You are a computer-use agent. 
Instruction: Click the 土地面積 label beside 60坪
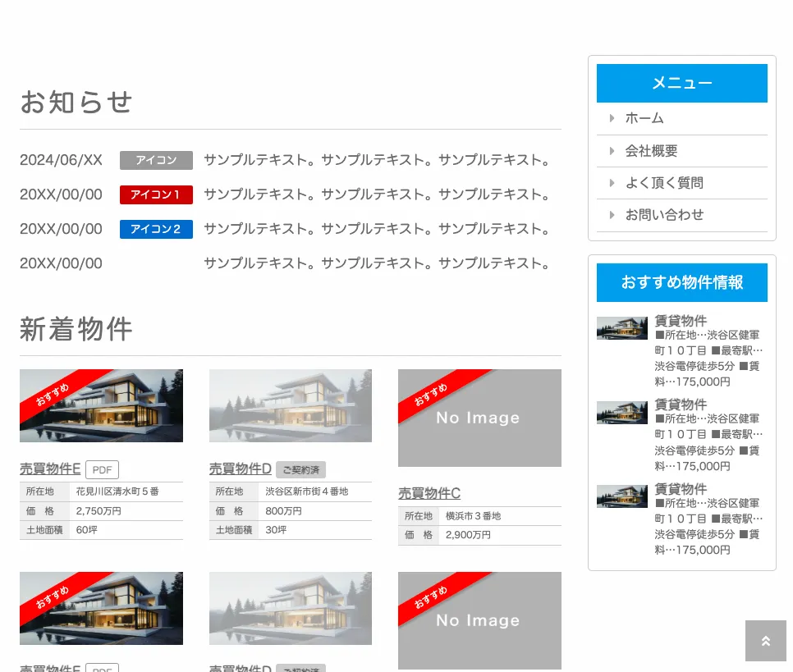(44, 530)
